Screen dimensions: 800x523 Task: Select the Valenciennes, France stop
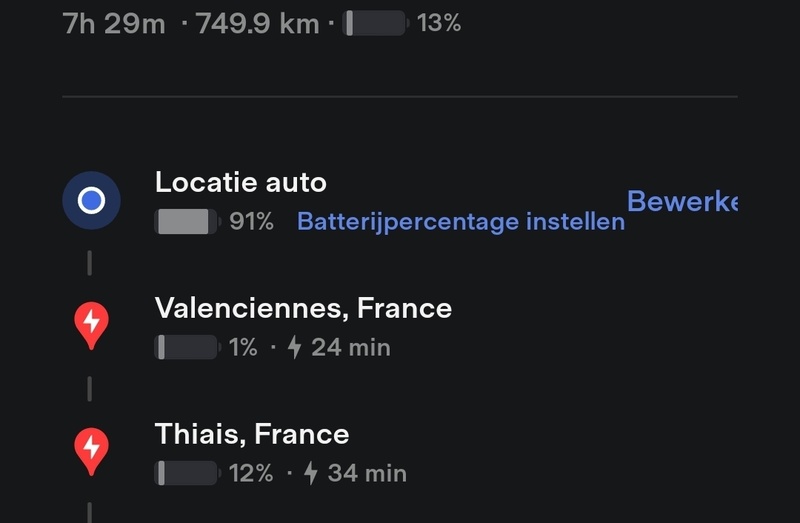(303, 308)
